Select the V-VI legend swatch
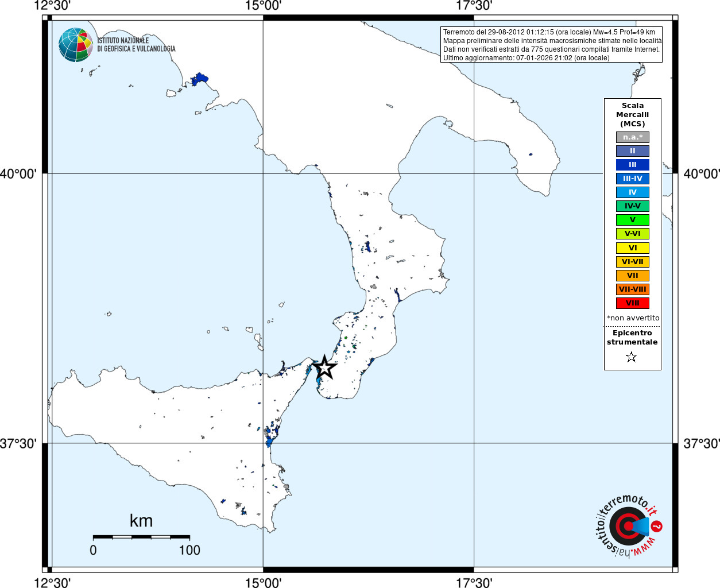 click(x=633, y=234)
